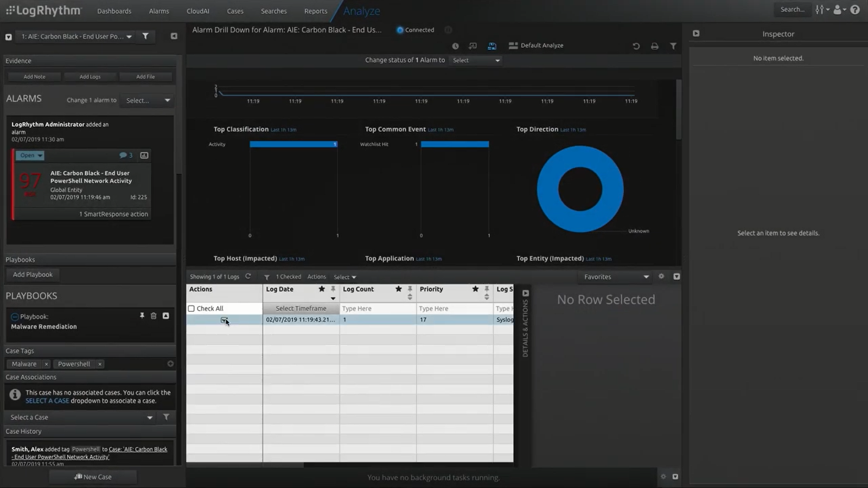Go to the CloudAI section
The image size is (868, 488).
click(x=198, y=11)
